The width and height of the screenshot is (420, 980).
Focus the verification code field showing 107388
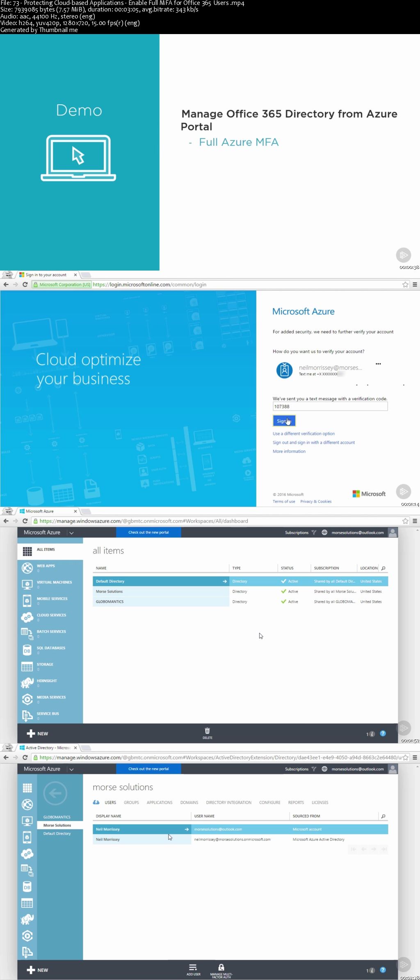330,406
